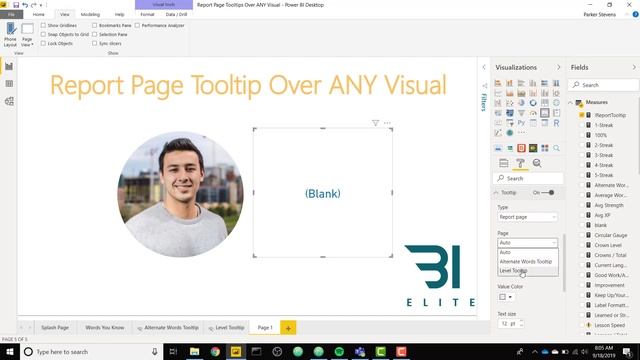Image resolution: width=640 pixels, height=360 pixels.
Task: Select the Python visual icon
Action: 521,122
